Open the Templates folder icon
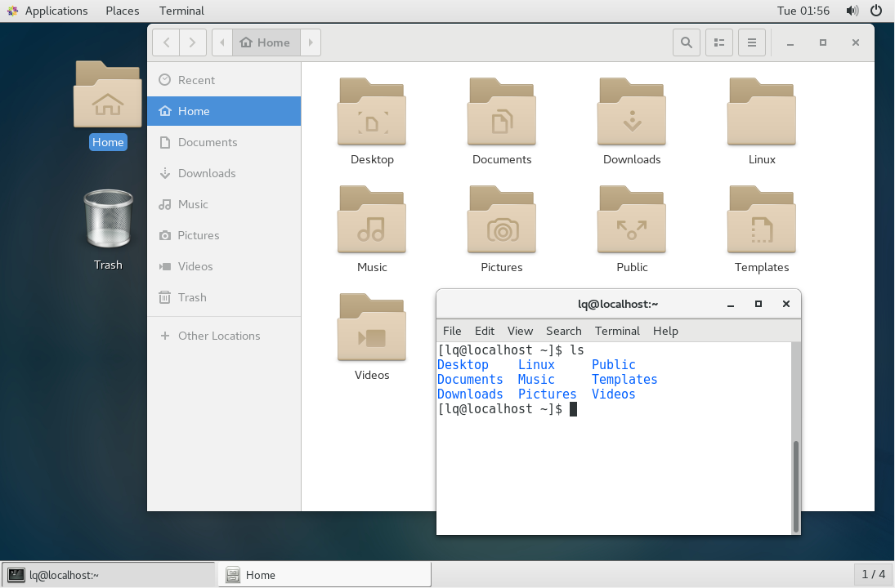895x588 pixels. 762,220
